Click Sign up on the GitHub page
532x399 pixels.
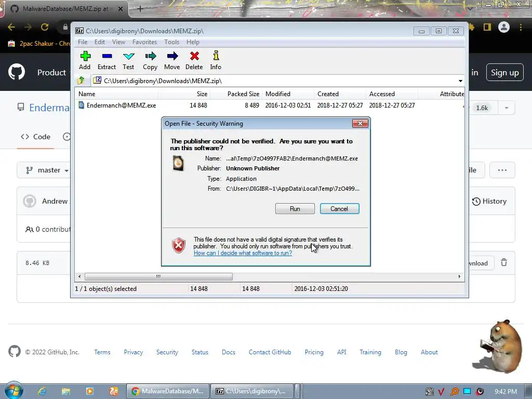pyautogui.click(x=504, y=73)
